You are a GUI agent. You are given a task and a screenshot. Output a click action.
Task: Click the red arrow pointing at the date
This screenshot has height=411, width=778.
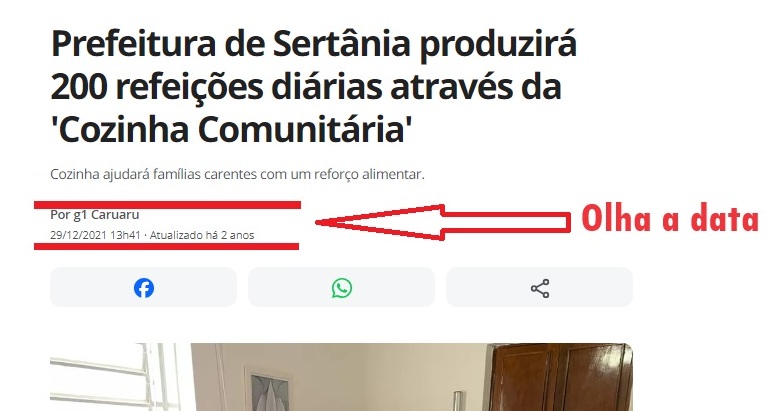pos(443,222)
